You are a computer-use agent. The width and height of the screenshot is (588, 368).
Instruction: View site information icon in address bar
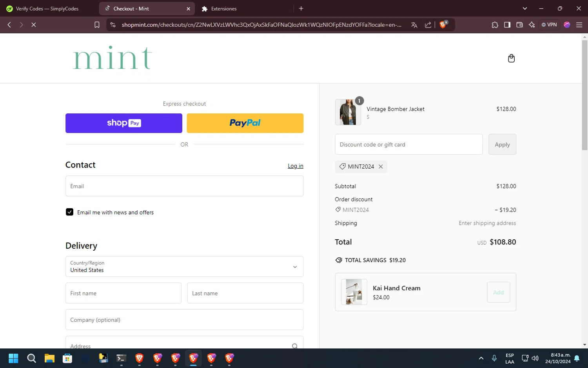point(113,25)
